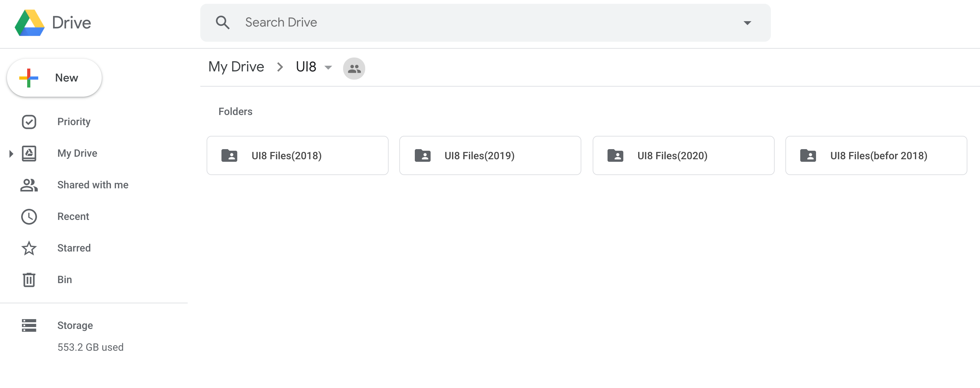This screenshot has height=388, width=980.
Task: Open the Recent section label
Action: tap(73, 216)
